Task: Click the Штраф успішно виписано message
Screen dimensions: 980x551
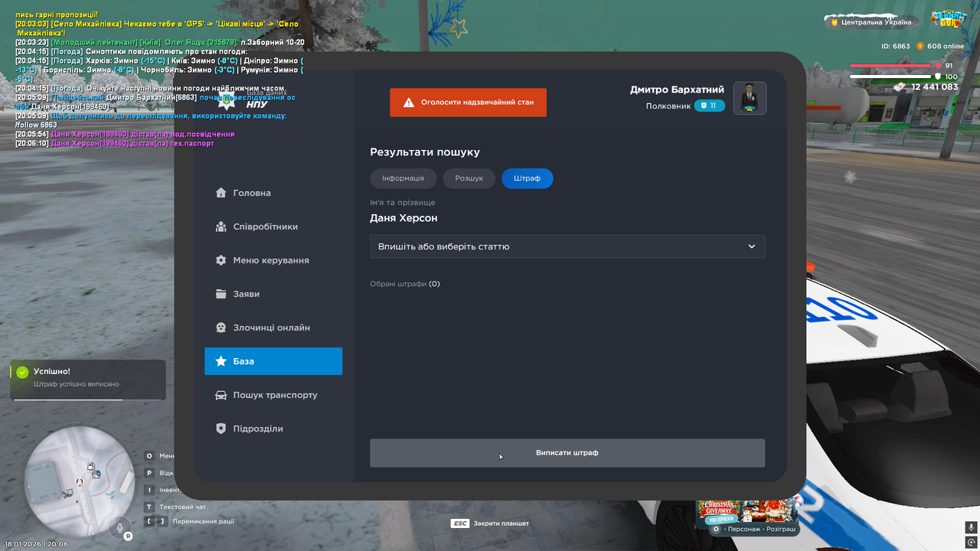Action: [x=77, y=384]
